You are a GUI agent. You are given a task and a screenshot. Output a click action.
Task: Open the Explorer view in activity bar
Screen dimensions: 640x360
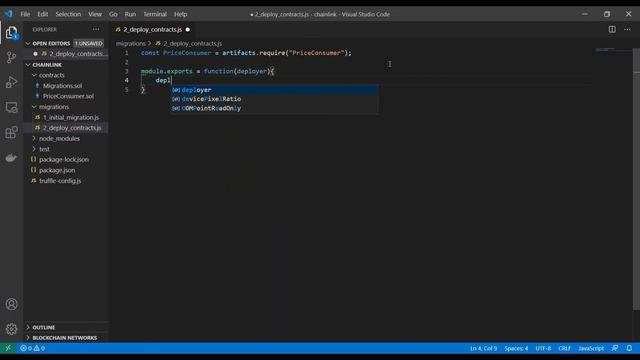pos(11,33)
